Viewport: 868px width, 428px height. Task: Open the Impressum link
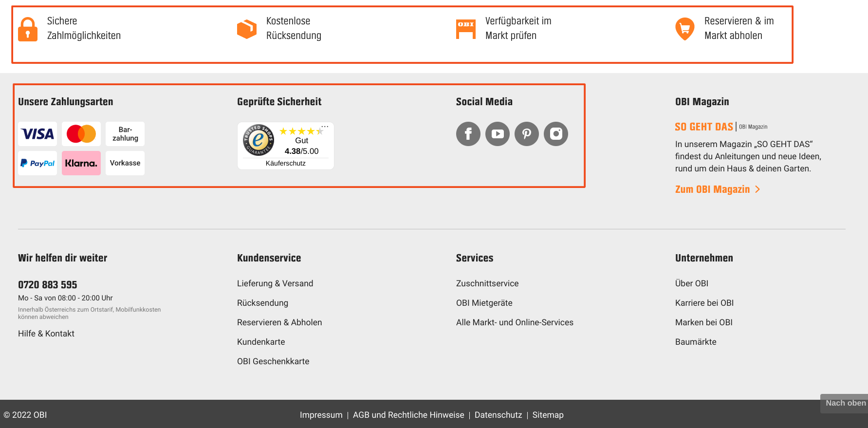pyautogui.click(x=321, y=415)
